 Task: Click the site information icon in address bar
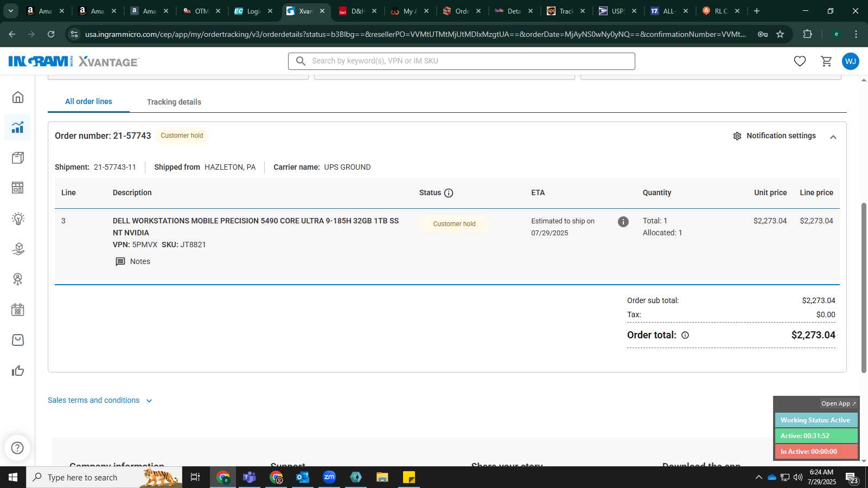[74, 34]
